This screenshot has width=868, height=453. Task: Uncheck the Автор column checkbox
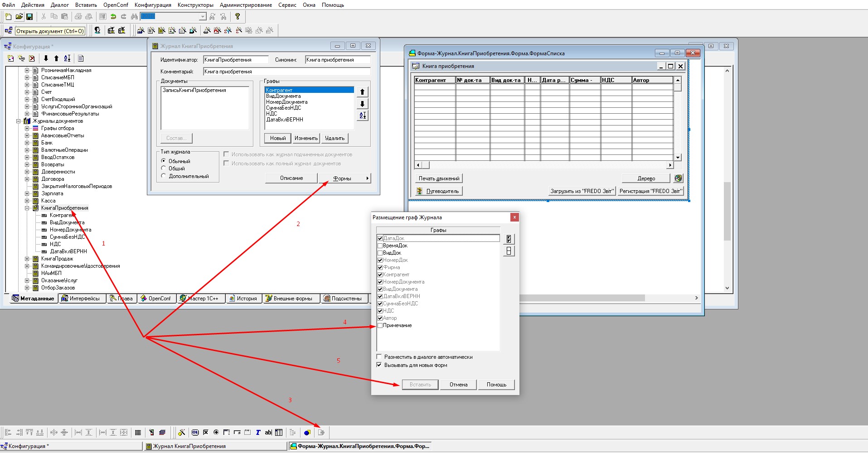[x=380, y=318]
